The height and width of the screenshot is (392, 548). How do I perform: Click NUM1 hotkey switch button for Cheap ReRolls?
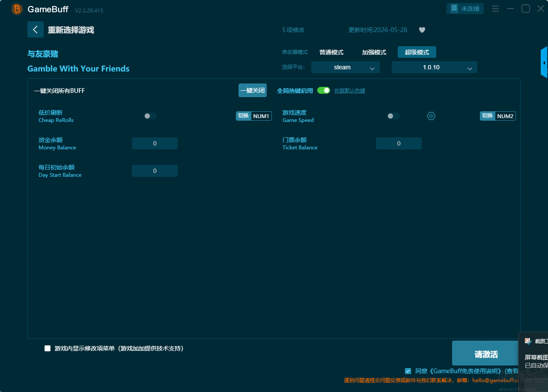(254, 116)
